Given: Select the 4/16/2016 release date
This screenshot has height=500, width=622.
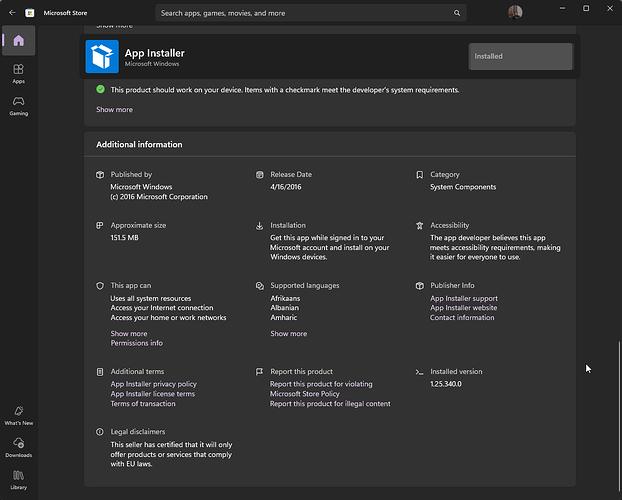Looking at the screenshot, I should click(286, 187).
